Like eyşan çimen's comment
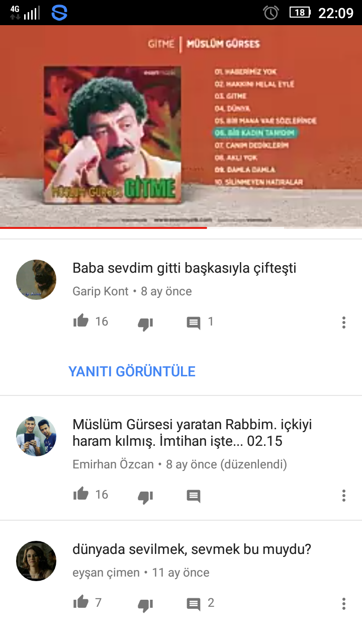Screen dimensions: 362x644 [81, 602]
